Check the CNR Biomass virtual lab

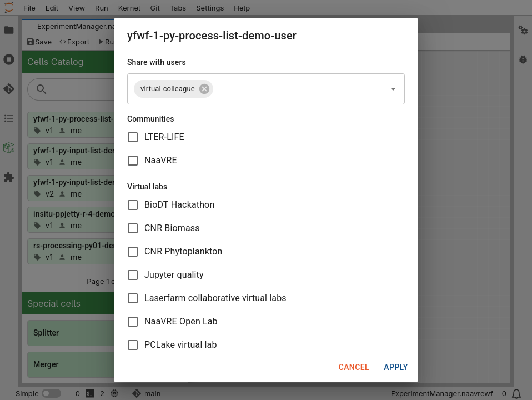(x=133, y=228)
